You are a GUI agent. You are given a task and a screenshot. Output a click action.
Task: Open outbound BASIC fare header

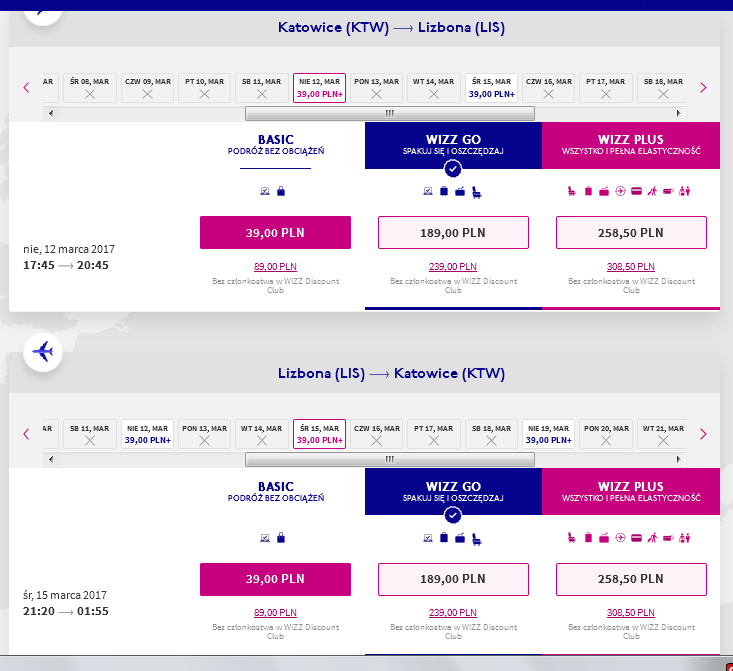click(x=276, y=145)
